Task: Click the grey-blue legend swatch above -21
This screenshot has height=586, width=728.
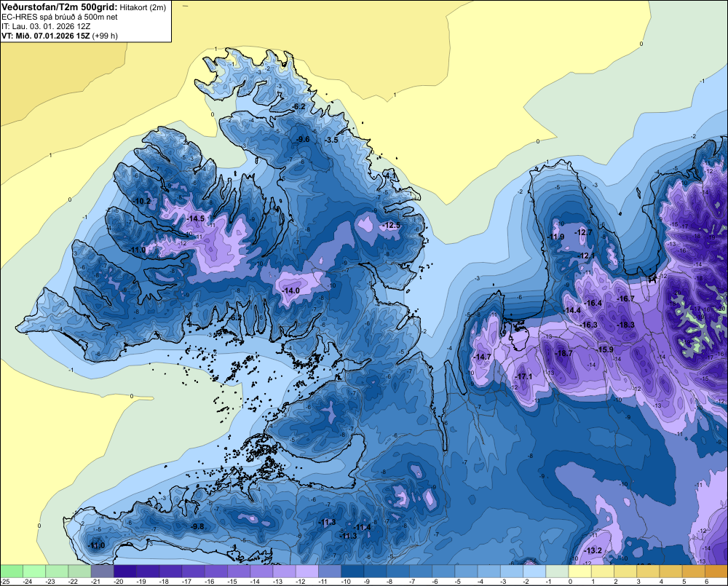Action: click(x=102, y=571)
